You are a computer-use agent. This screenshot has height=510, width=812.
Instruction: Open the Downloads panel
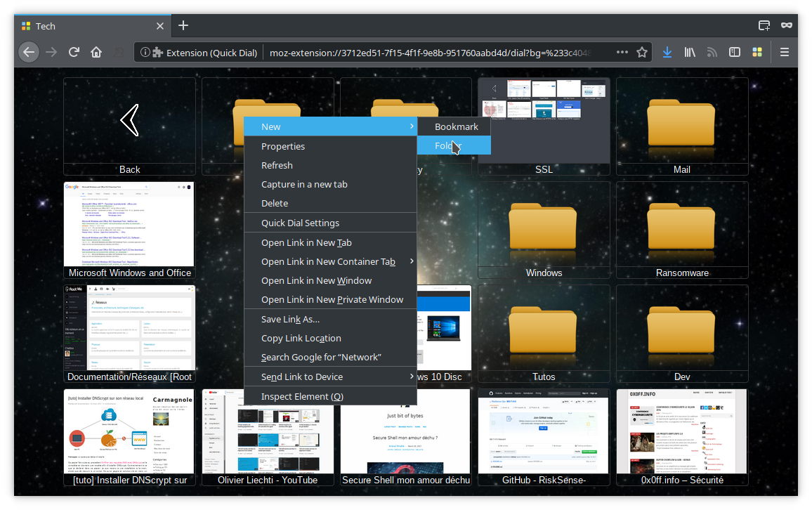tap(667, 52)
